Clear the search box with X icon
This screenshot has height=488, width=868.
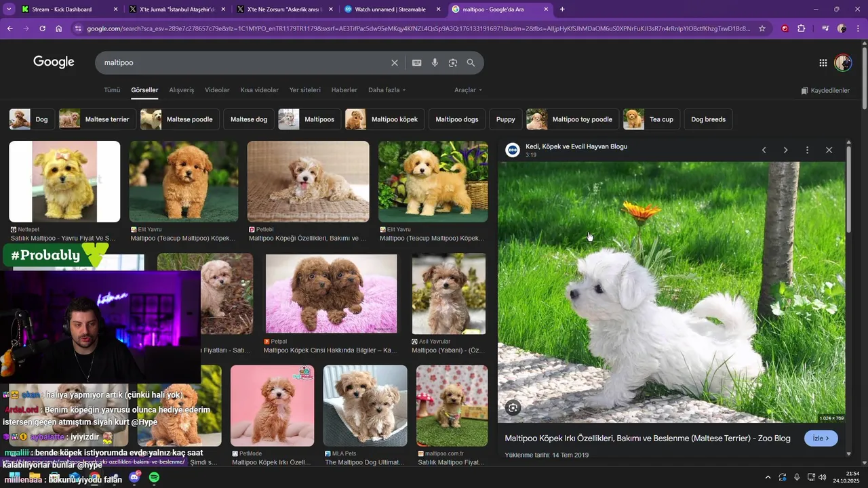pos(395,62)
